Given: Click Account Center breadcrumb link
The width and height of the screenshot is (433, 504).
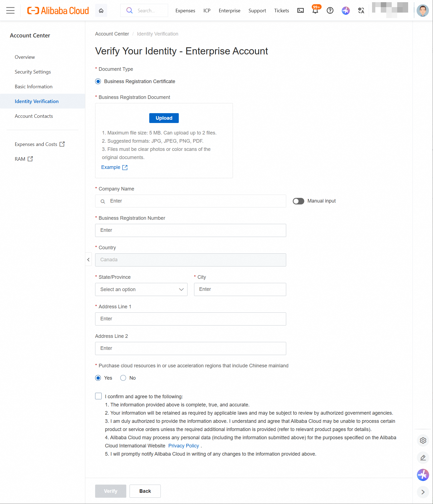Looking at the screenshot, I should (112, 34).
